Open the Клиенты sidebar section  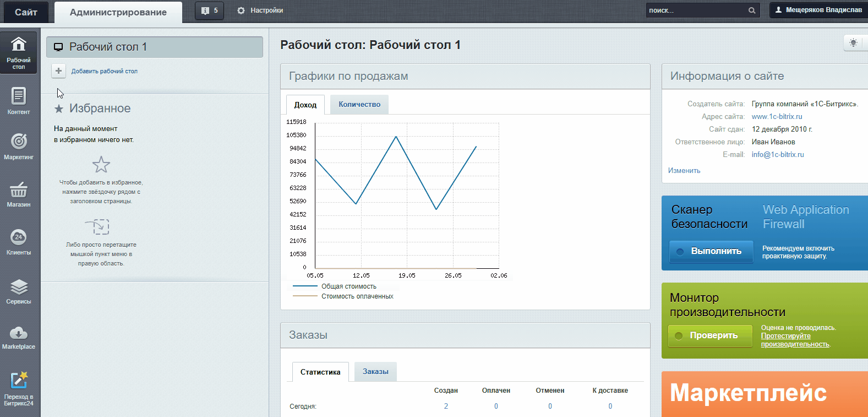(x=19, y=241)
